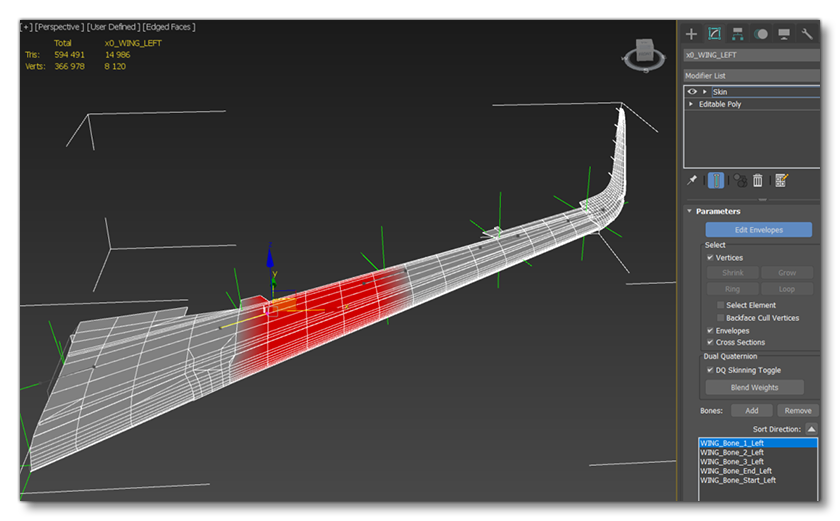Open the Motion panel icon
This screenshot has height=521, width=840.
(x=761, y=34)
